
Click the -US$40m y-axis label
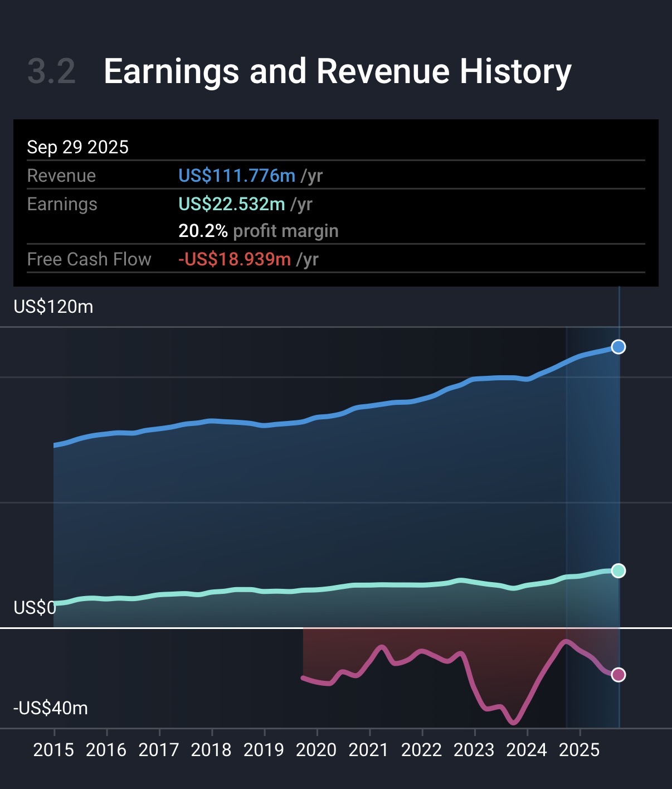[x=51, y=708]
